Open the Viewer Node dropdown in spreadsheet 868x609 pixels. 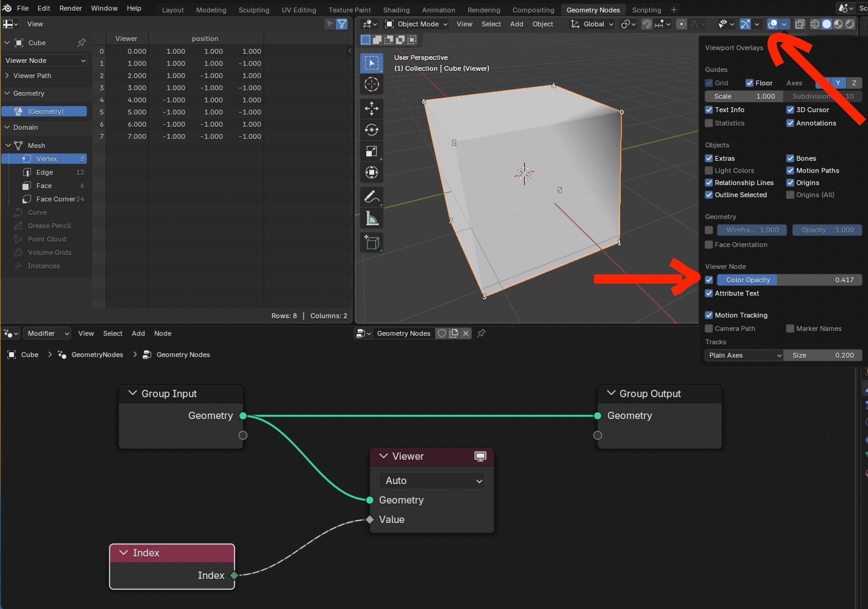[45, 60]
